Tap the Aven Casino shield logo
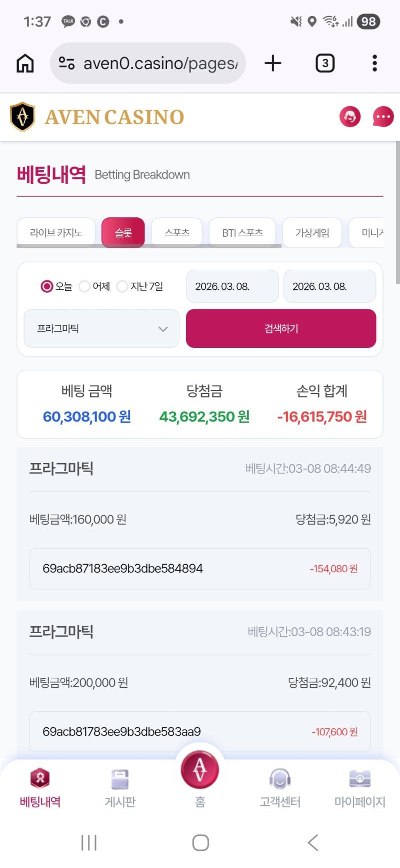Image resolution: width=400 pixels, height=868 pixels. pyautogui.click(x=22, y=117)
